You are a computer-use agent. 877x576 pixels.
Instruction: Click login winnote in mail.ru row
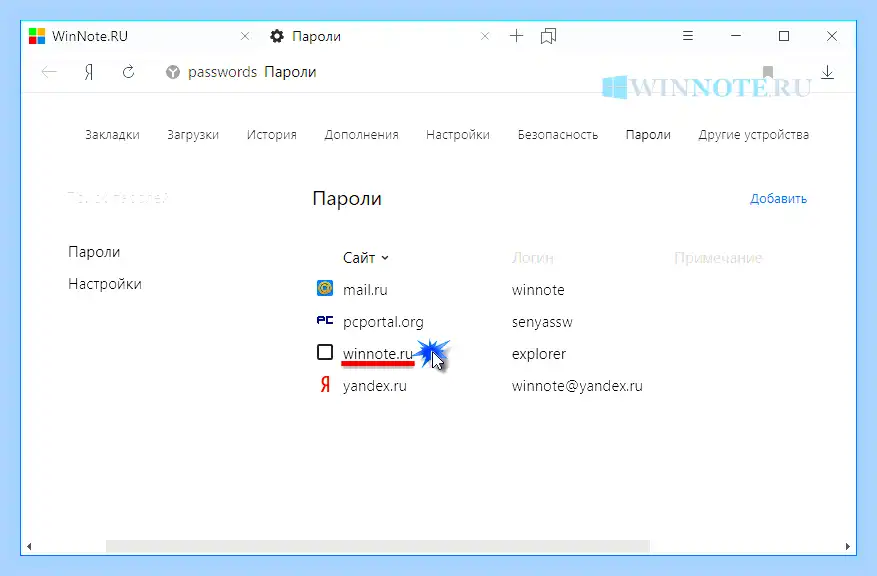(x=537, y=290)
